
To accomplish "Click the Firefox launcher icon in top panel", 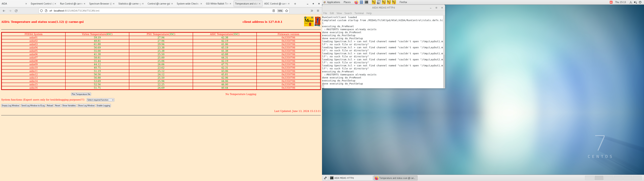I will click(x=356, y=2).
